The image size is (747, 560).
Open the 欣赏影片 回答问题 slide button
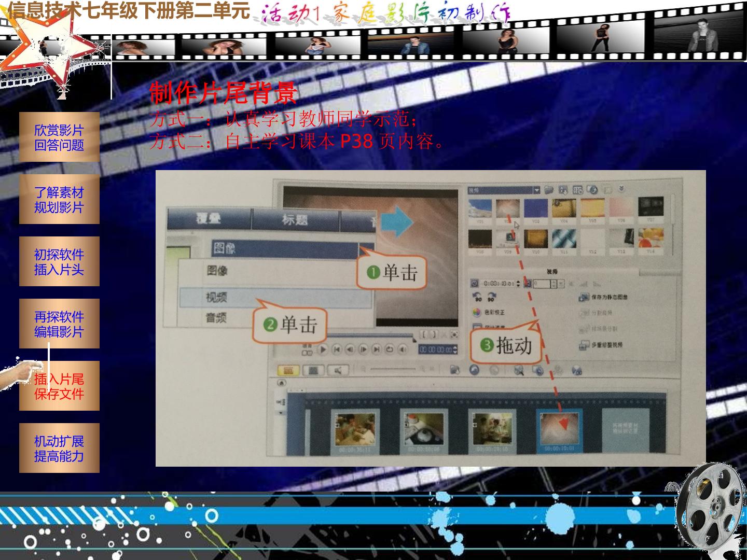[x=59, y=137]
